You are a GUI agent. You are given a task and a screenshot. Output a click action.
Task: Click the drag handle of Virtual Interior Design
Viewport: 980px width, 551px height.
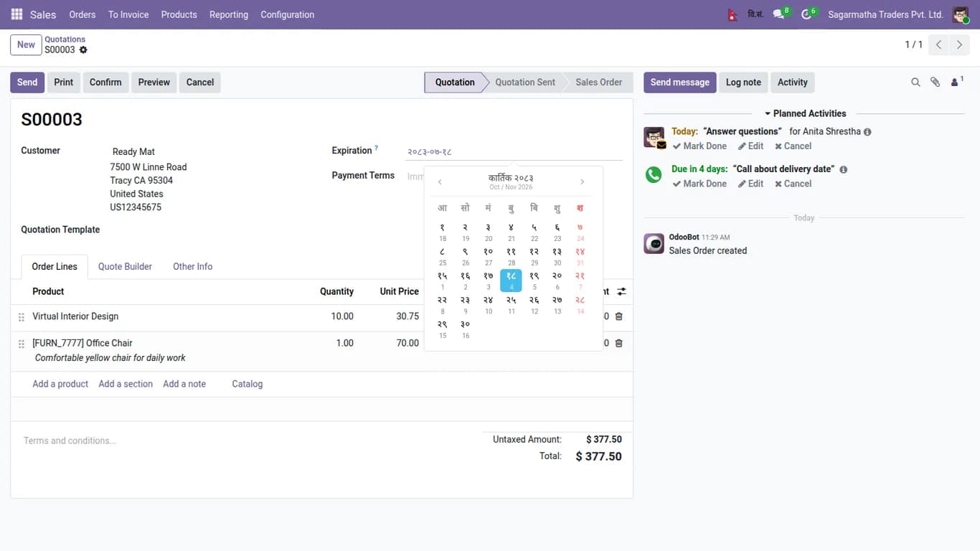click(22, 317)
